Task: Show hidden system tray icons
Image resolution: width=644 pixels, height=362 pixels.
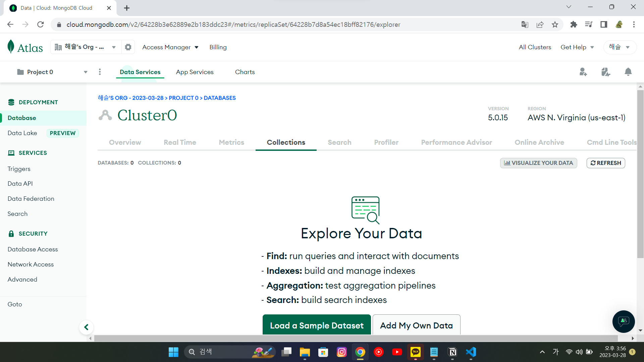Action: click(542, 352)
